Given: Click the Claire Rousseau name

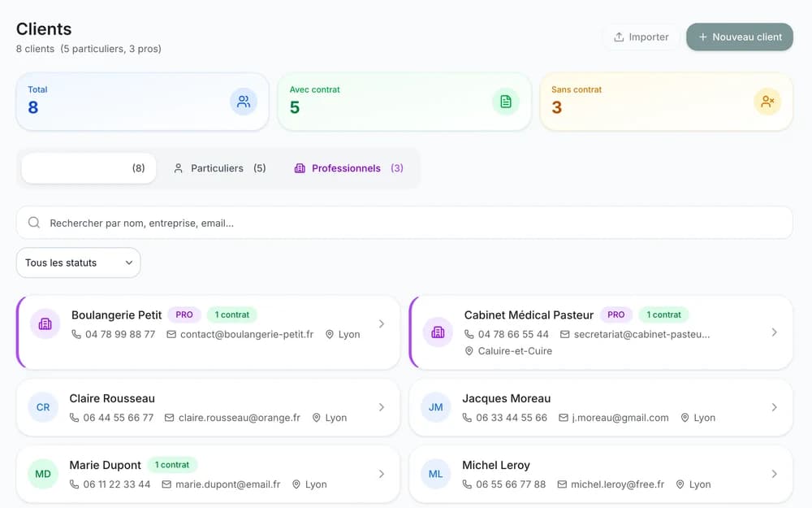Looking at the screenshot, I should (112, 398).
